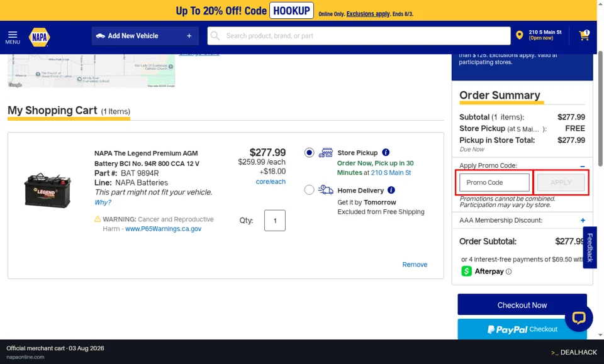
Task: Select the Store Pickup radio button
Action: click(x=309, y=152)
